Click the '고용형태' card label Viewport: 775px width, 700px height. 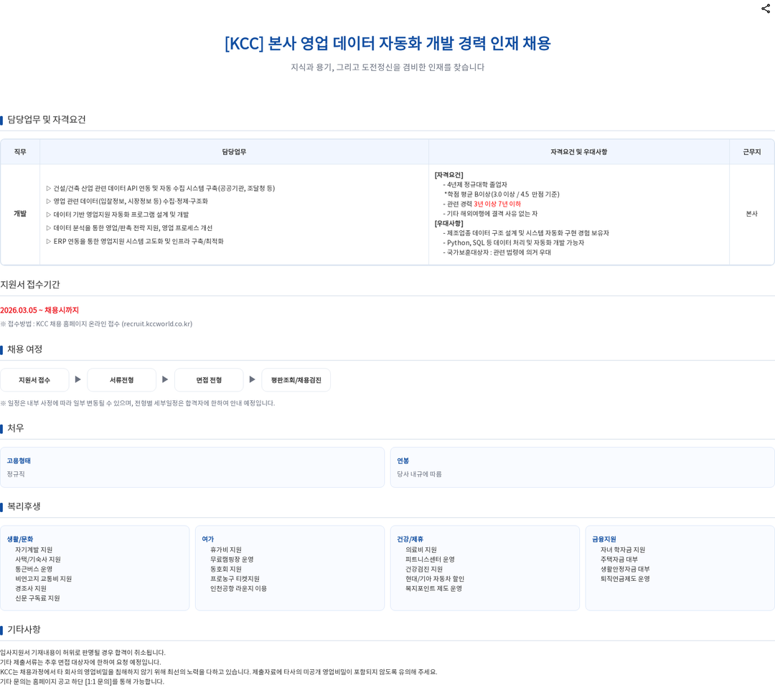tap(19, 461)
